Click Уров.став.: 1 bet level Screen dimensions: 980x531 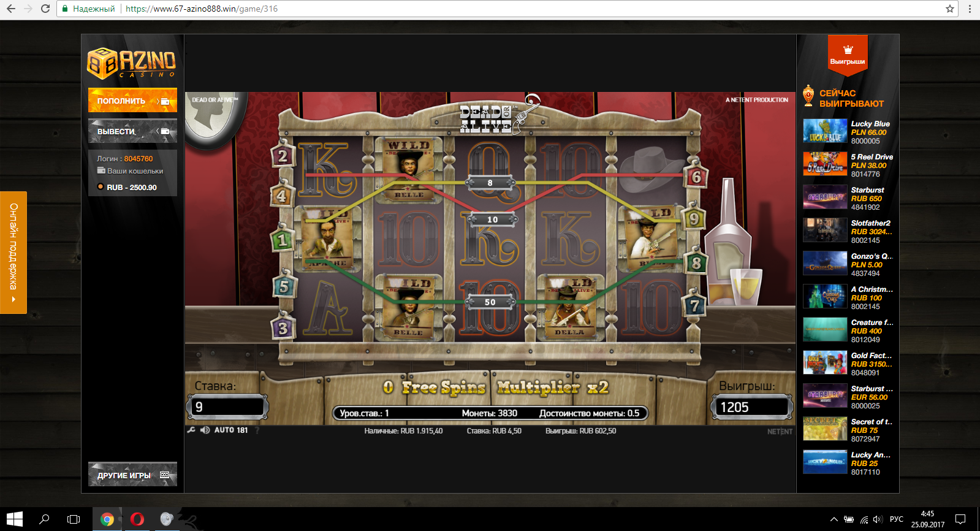pos(365,413)
